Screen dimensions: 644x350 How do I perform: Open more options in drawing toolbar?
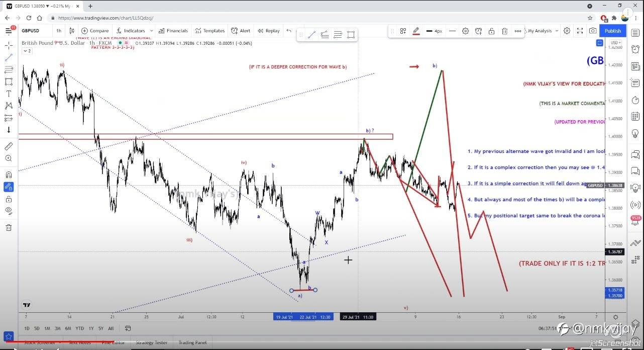517,31
